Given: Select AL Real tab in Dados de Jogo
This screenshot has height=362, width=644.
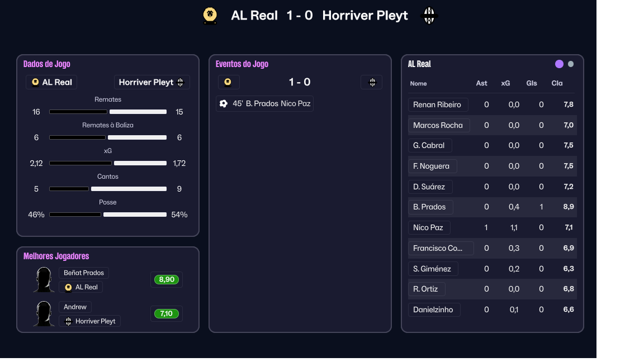Looking at the screenshot, I should [51, 82].
